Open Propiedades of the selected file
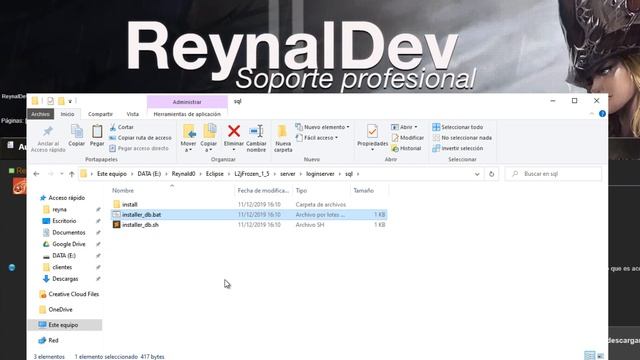 coord(372,138)
